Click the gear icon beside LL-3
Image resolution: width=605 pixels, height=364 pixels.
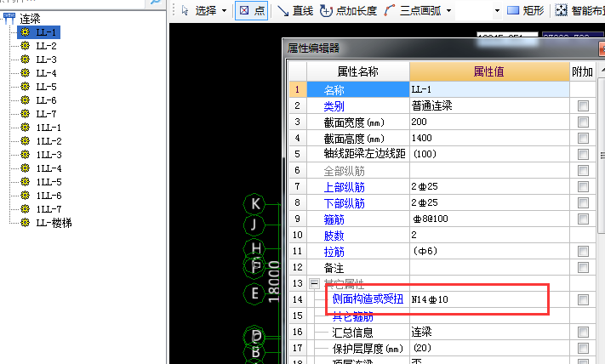tap(25, 60)
